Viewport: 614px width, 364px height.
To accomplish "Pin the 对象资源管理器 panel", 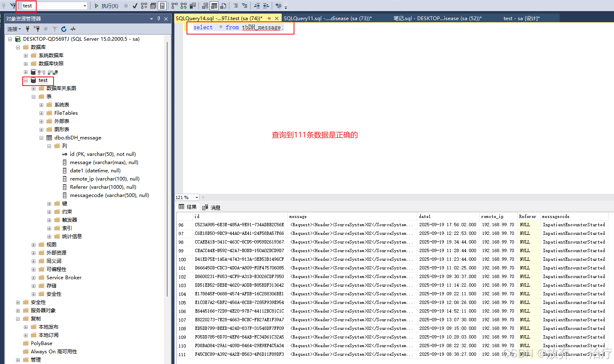I will 158,19.
